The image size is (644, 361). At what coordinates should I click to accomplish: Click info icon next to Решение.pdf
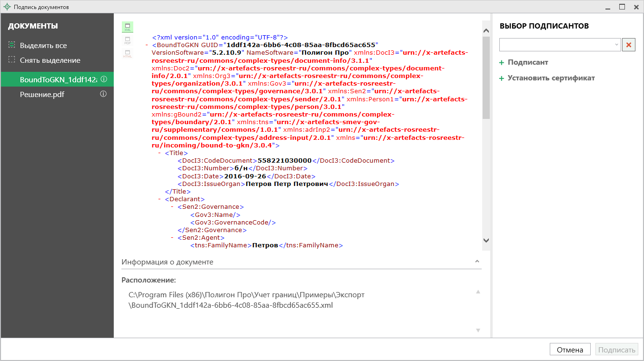coord(103,94)
